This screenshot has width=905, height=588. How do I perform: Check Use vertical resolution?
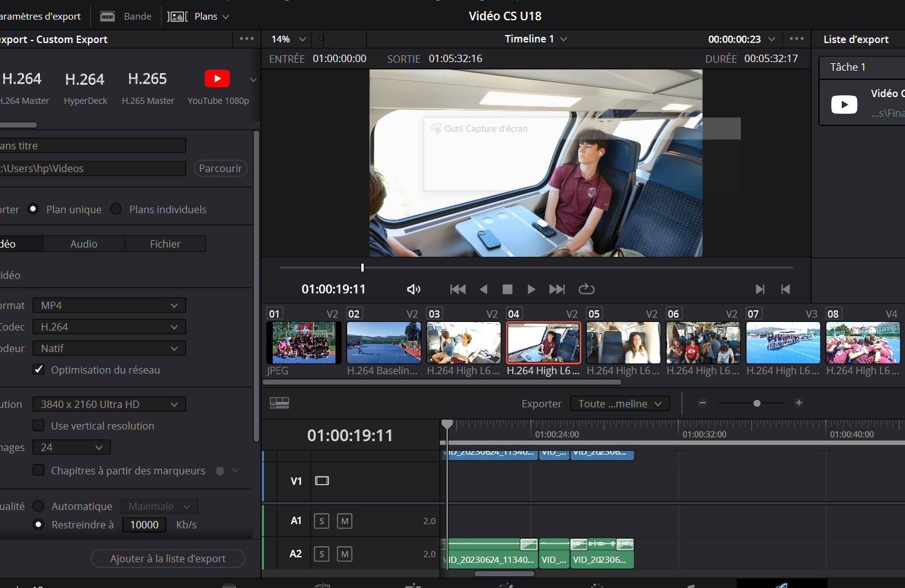coord(39,425)
